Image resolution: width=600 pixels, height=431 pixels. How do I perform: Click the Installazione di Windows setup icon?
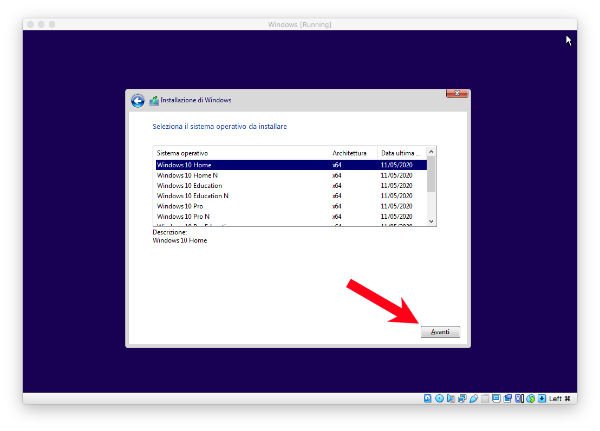click(x=154, y=101)
